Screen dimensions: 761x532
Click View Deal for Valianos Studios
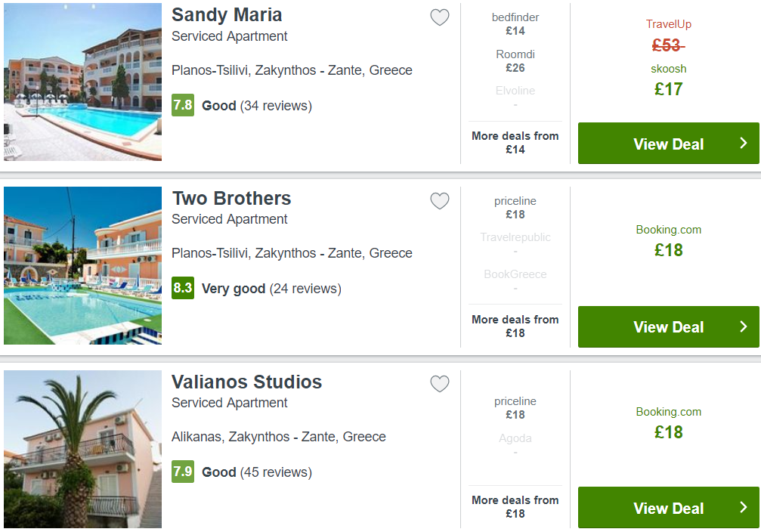click(x=668, y=508)
